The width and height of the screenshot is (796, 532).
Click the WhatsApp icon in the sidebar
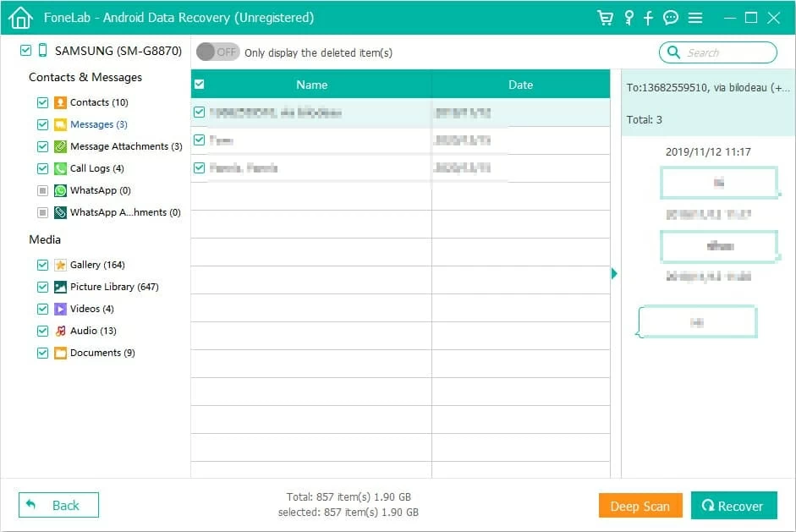[60, 190]
